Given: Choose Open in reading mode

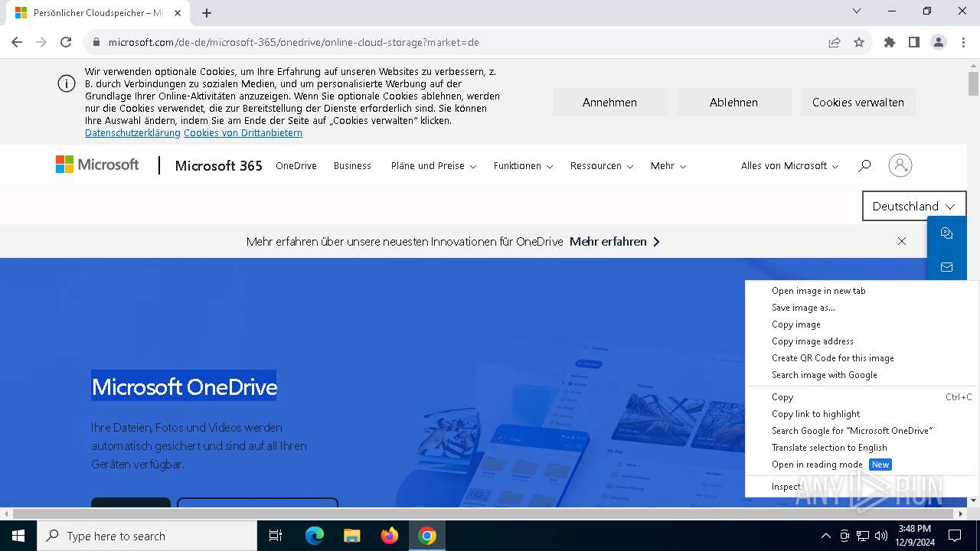Looking at the screenshot, I should click(862, 465).
